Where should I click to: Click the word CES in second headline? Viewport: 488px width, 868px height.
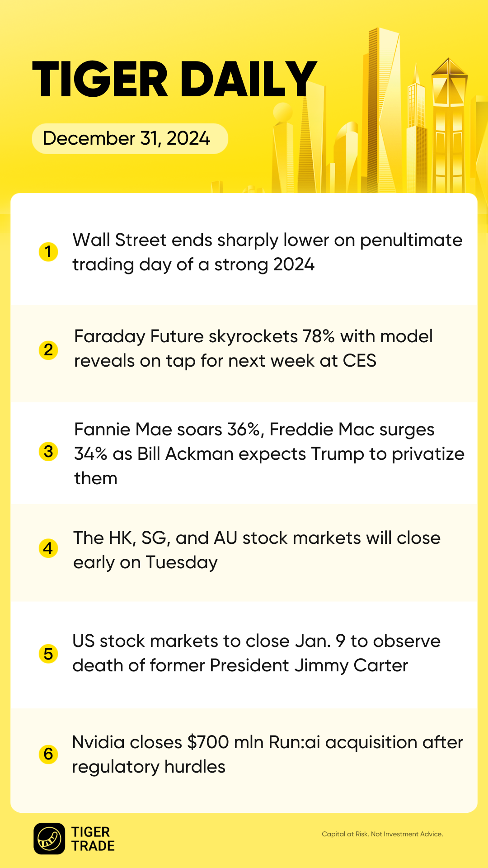pos(359,361)
